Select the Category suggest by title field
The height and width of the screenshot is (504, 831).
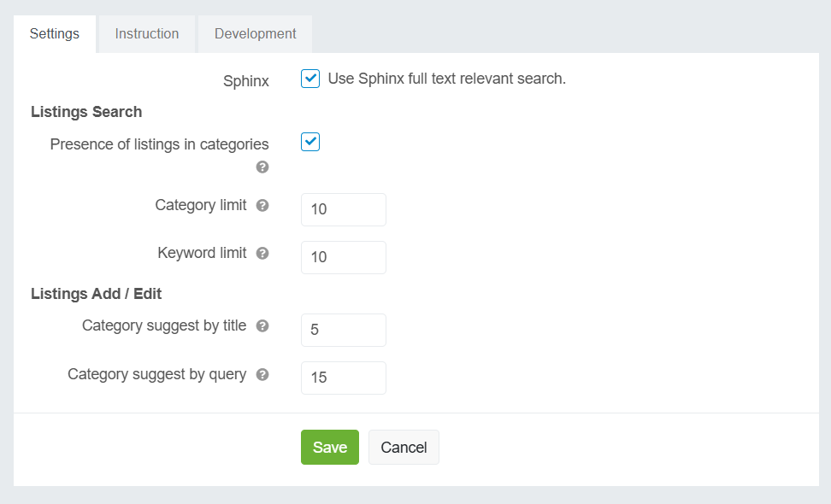(x=343, y=330)
